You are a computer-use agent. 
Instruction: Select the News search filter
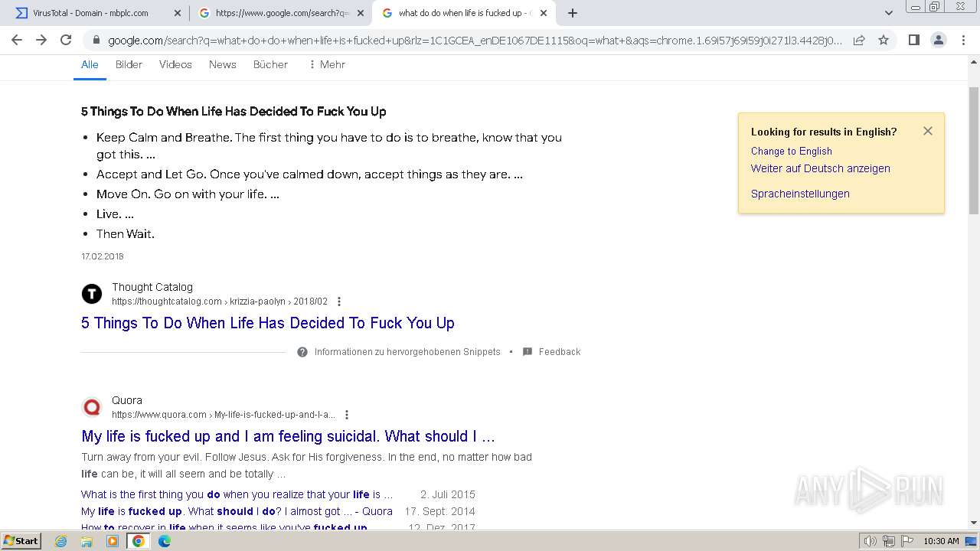(222, 64)
